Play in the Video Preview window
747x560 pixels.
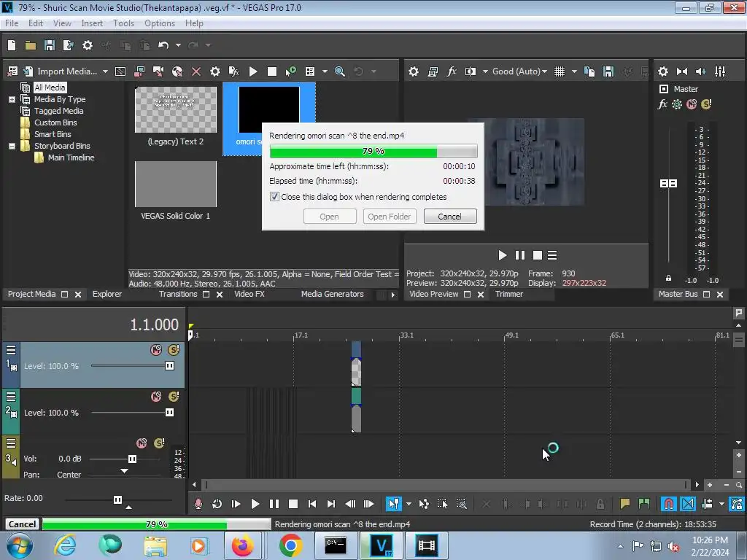pos(502,256)
